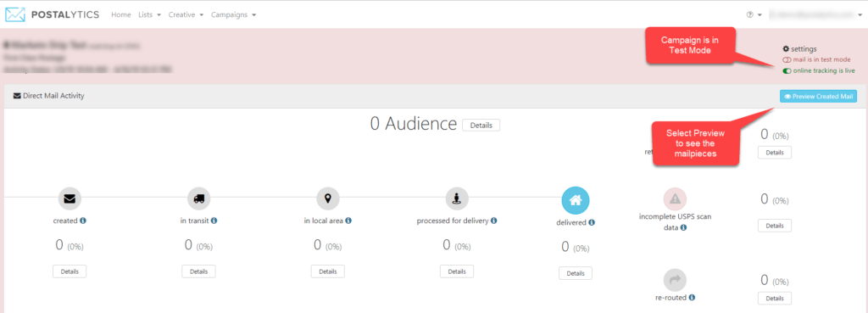Go to the Home menu item
This screenshot has height=313, width=868.
pyautogui.click(x=120, y=15)
